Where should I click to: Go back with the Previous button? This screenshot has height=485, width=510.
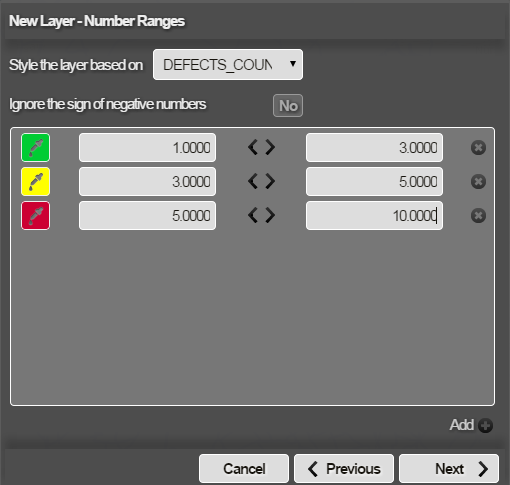344,469
